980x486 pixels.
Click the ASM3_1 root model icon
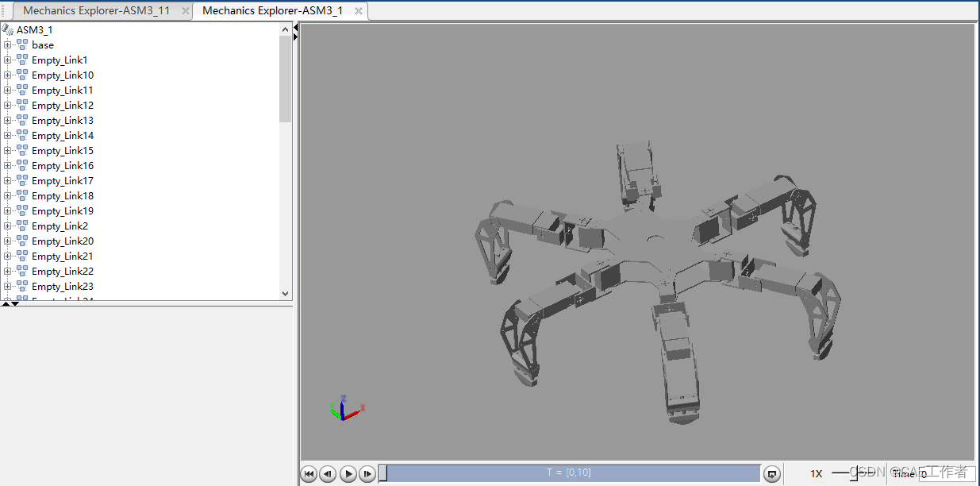click(x=8, y=30)
